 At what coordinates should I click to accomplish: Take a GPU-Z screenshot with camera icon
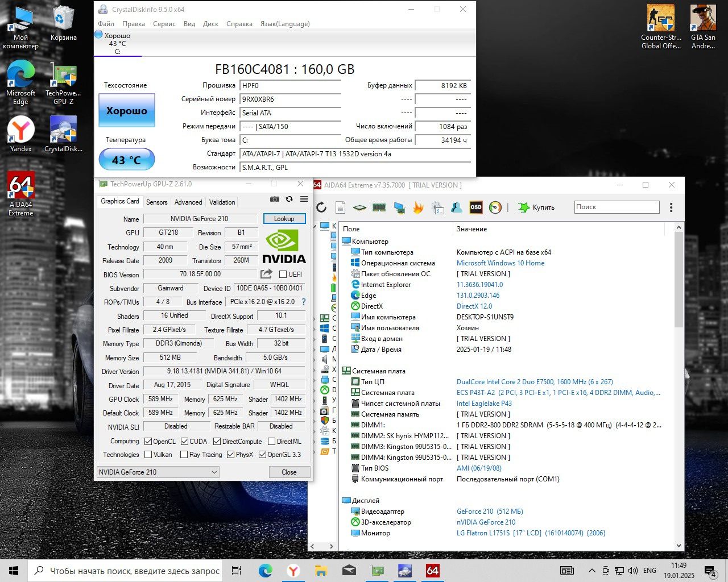(x=275, y=199)
